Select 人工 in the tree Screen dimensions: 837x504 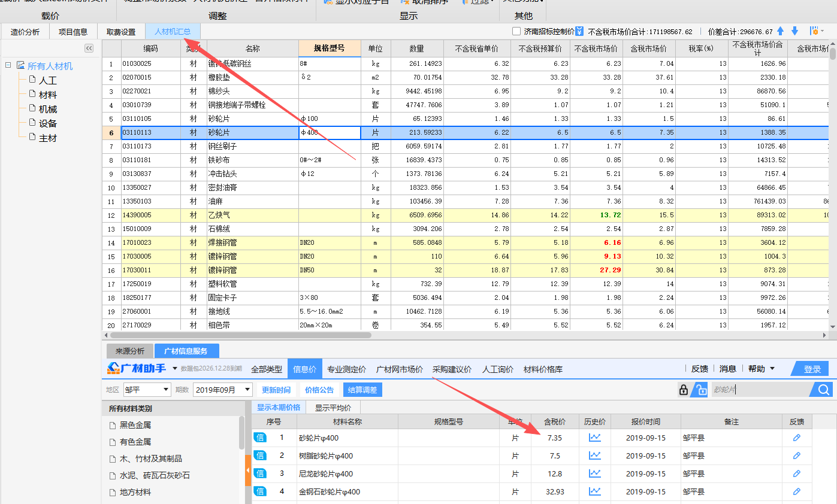tap(48, 80)
